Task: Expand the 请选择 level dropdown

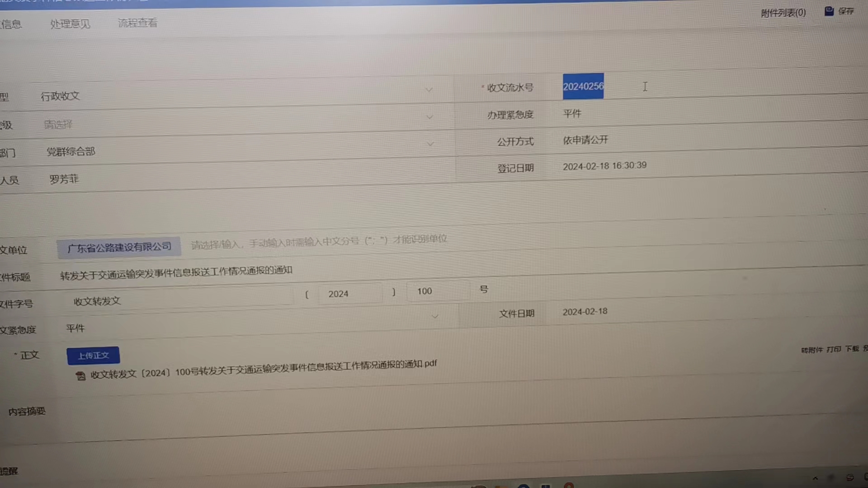Action: 429,117
